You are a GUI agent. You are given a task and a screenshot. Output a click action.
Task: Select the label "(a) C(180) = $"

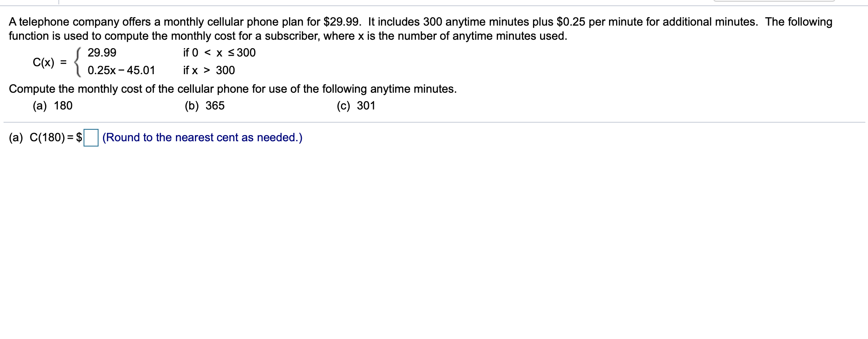44,138
